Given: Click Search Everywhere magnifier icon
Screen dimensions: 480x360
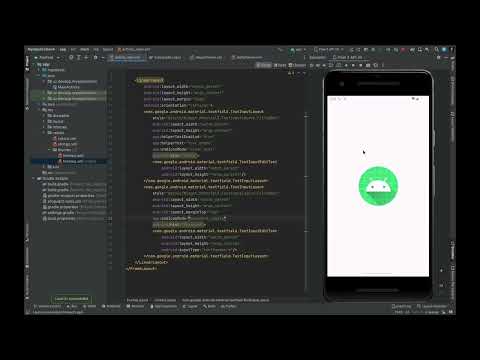Looking at the screenshot, I should click(436, 50).
